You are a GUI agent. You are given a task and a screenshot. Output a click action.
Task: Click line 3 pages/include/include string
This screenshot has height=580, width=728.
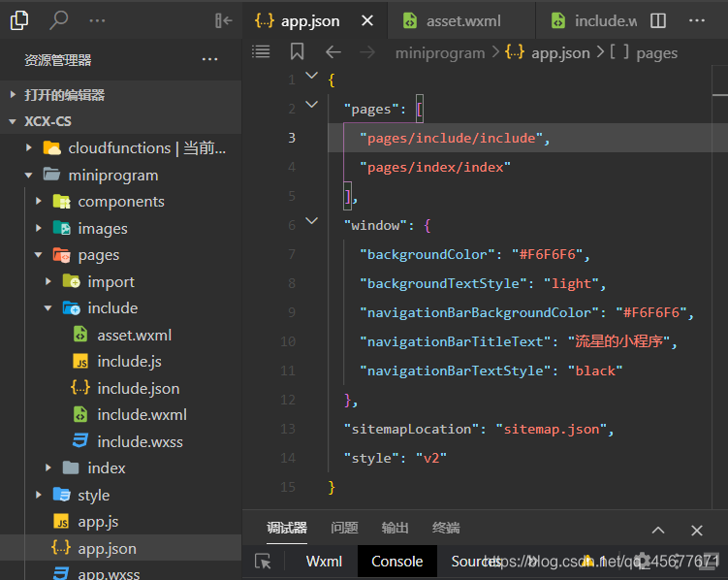click(x=452, y=138)
